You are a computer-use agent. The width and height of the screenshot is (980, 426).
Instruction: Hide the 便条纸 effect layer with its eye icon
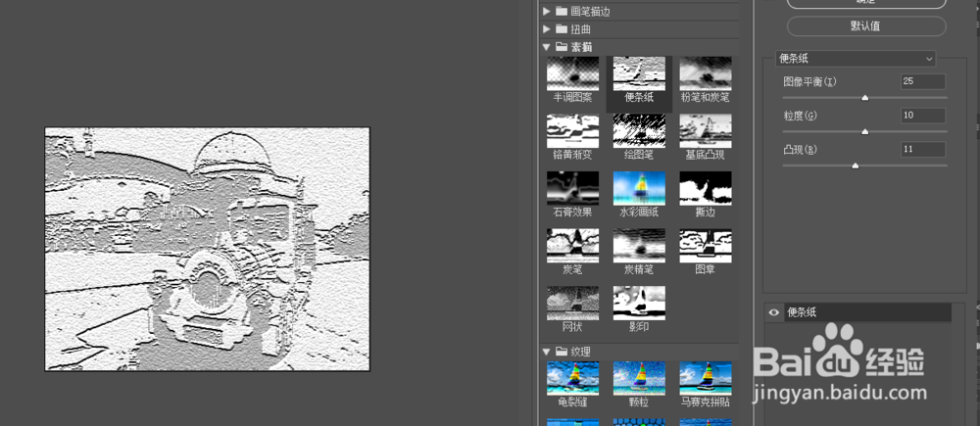tap(774, 312)
